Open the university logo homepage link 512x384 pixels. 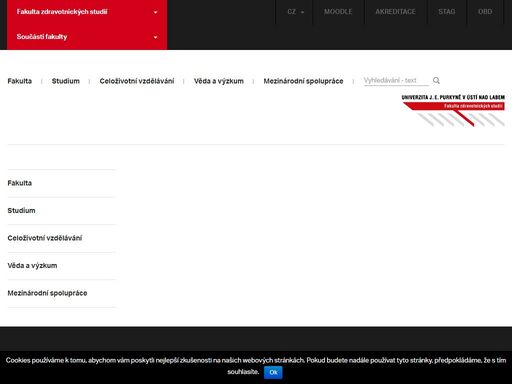(453, 110)
